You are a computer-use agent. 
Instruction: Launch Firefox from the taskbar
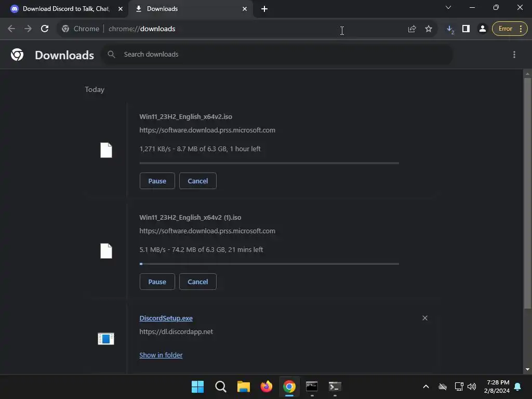(x=267, y=387)
